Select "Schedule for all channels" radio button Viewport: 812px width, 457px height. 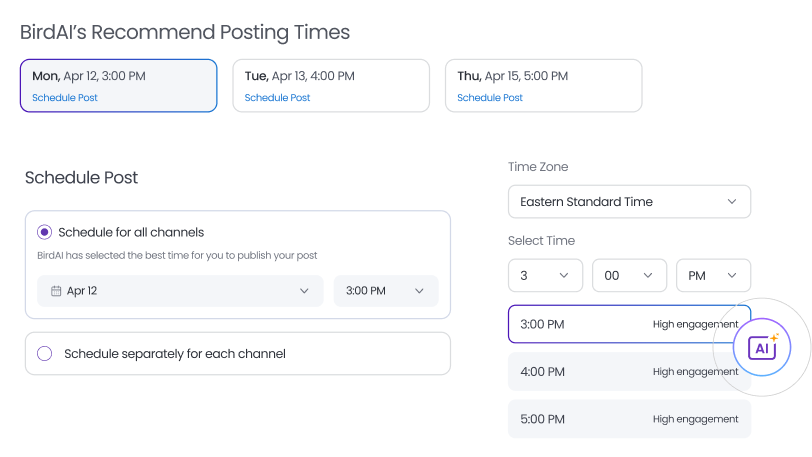pyautogui.click(x=44, y=232)
